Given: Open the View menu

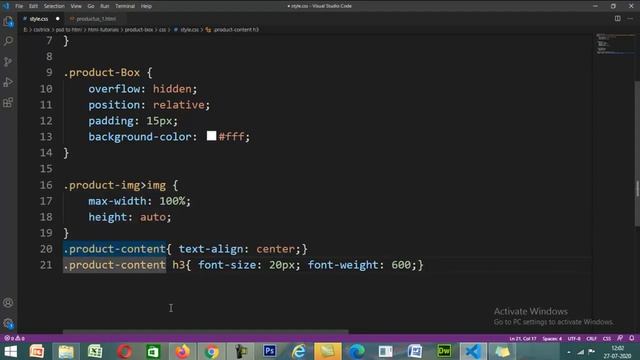Looking at the screenshot, I should tap(76, 6).
